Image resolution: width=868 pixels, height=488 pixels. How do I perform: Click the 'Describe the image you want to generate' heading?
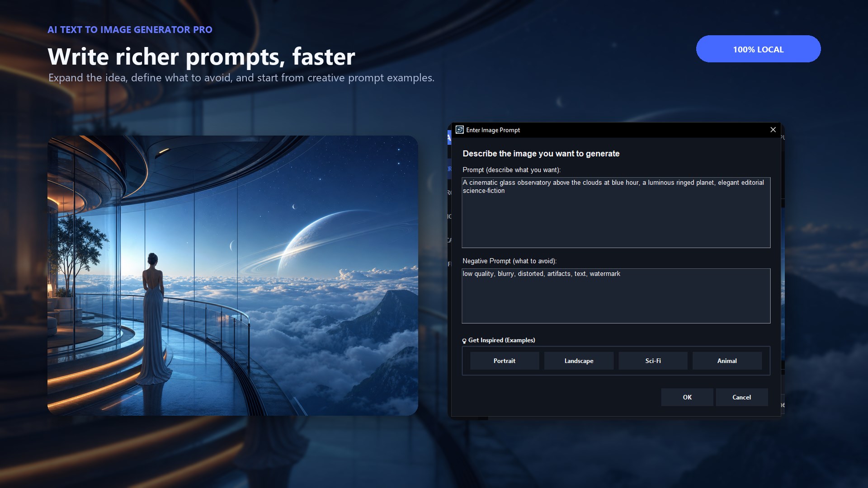541,154
